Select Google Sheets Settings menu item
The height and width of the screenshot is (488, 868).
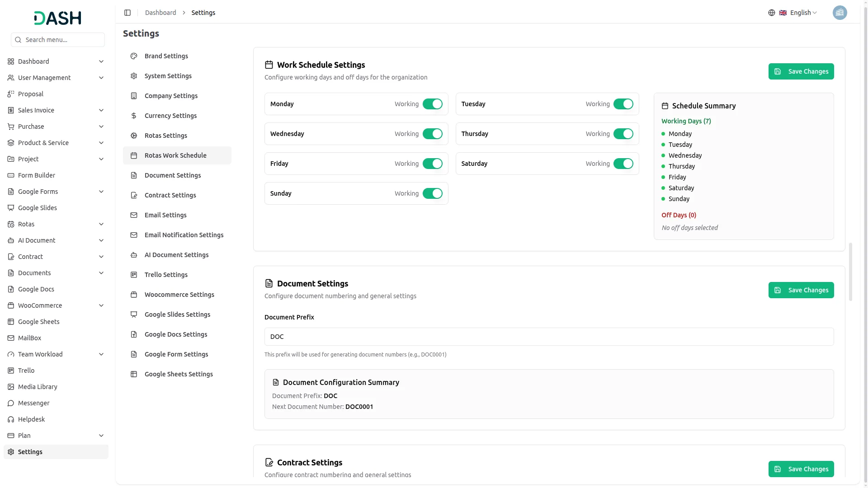point(179,374)
